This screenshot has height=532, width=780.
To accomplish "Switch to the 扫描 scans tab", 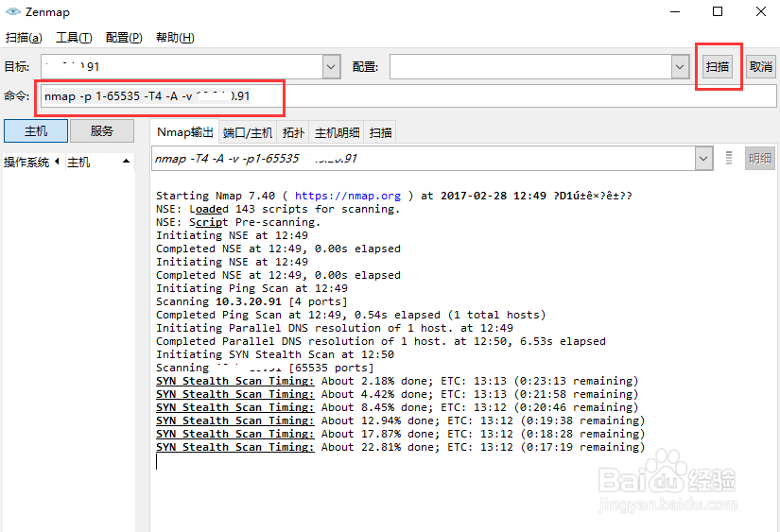I will (381, 132).
